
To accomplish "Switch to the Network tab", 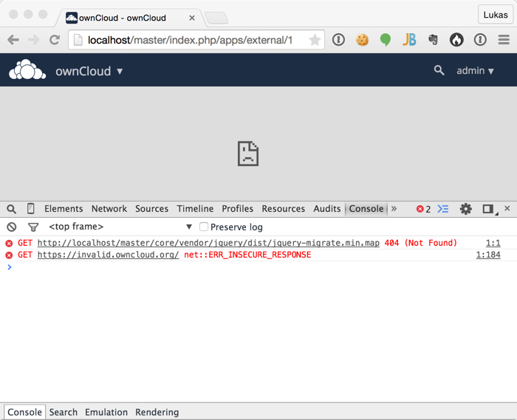I will 109,209.
